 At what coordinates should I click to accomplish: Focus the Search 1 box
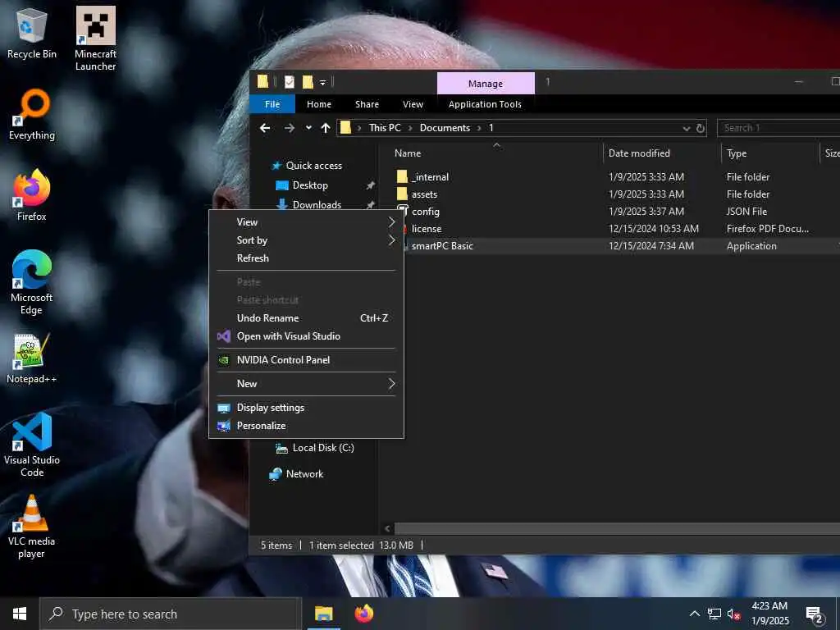pos(778,128)
